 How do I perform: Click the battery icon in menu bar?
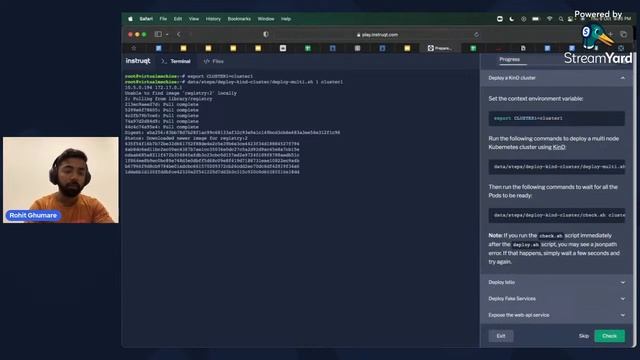coord(536,19)
